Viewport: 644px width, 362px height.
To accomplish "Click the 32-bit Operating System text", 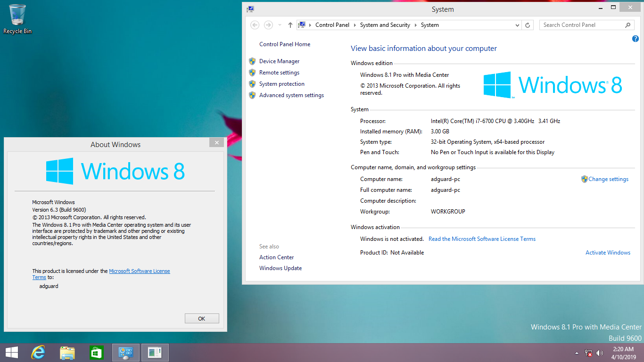I will pos(487,142).
